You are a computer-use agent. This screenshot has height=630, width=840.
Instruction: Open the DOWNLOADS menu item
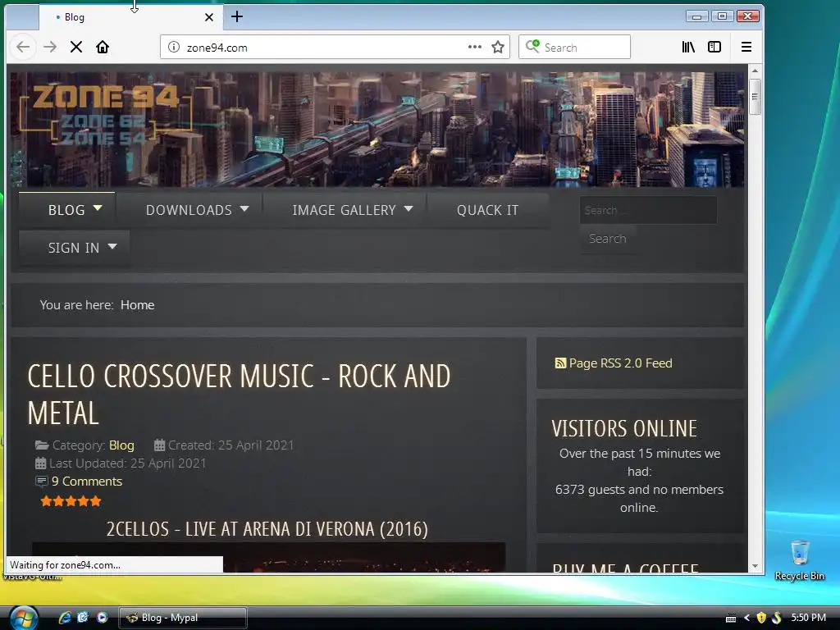[189, 210]
